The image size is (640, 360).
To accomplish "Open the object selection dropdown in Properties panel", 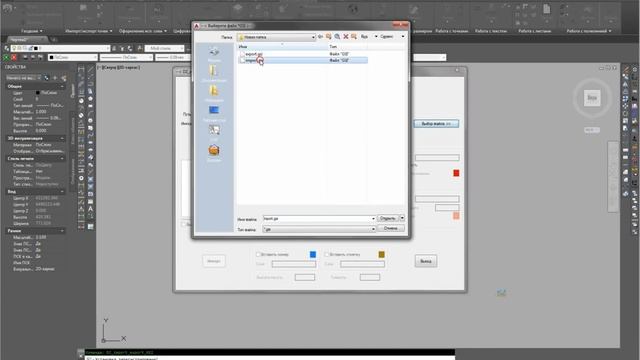I will pyautogui.click(x=24, y=78).
